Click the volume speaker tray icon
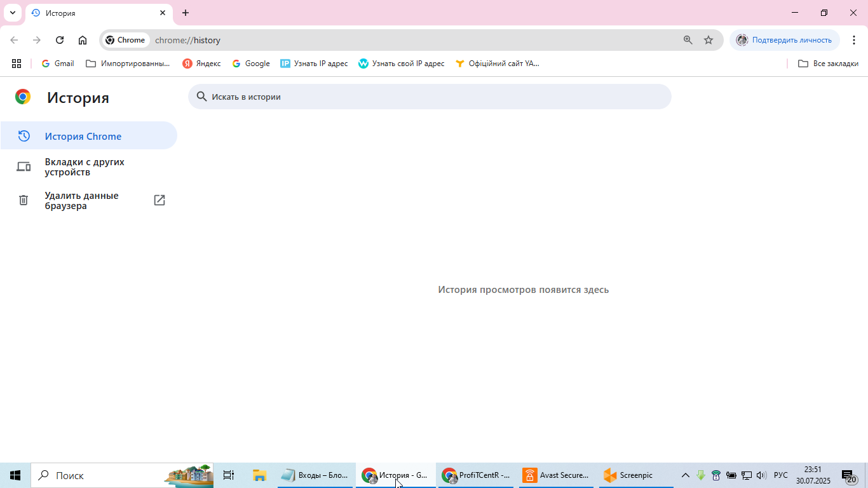 point(761,475)
